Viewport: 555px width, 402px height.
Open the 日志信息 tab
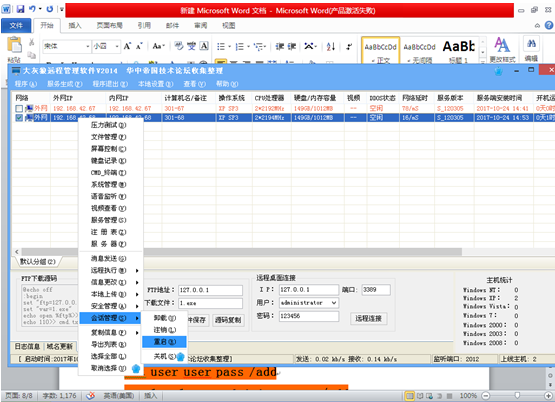tap(27, 346)
